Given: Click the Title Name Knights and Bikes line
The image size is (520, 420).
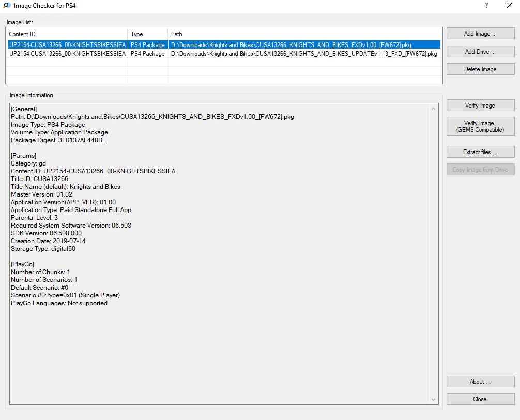Looking at the screenshot, I should [66, 186].
